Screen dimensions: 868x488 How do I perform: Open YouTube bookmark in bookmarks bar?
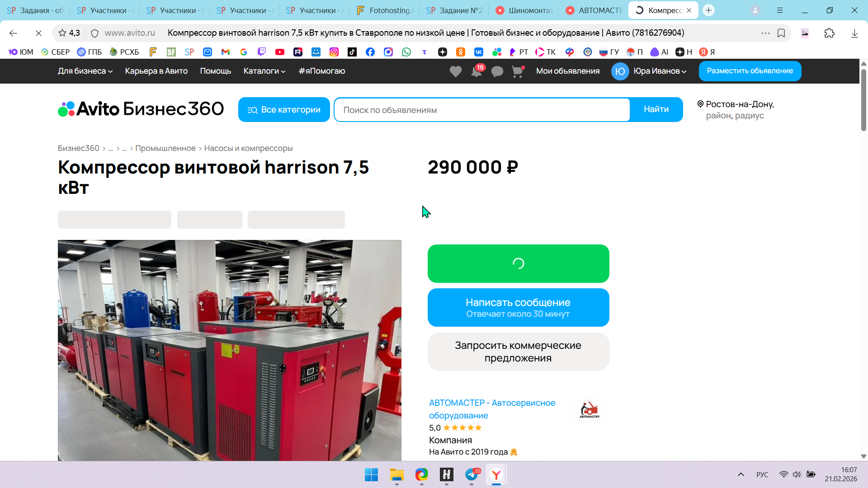pyautogui.click(x=280, y=52)
